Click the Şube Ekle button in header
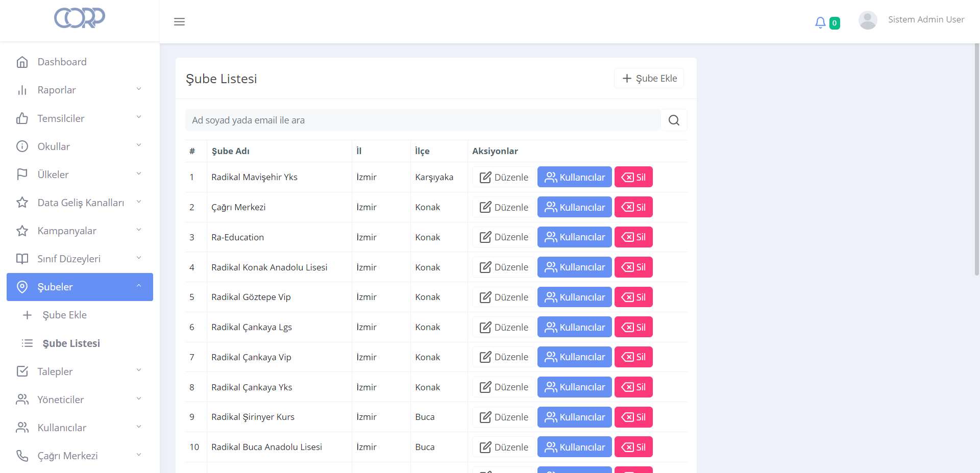Image resolution: width=980 pixels, height=473 pixels. point(649,78)
